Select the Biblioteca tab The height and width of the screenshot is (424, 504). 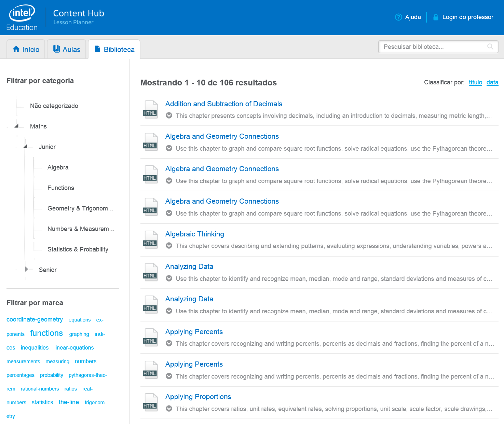(x=114, y=50)
